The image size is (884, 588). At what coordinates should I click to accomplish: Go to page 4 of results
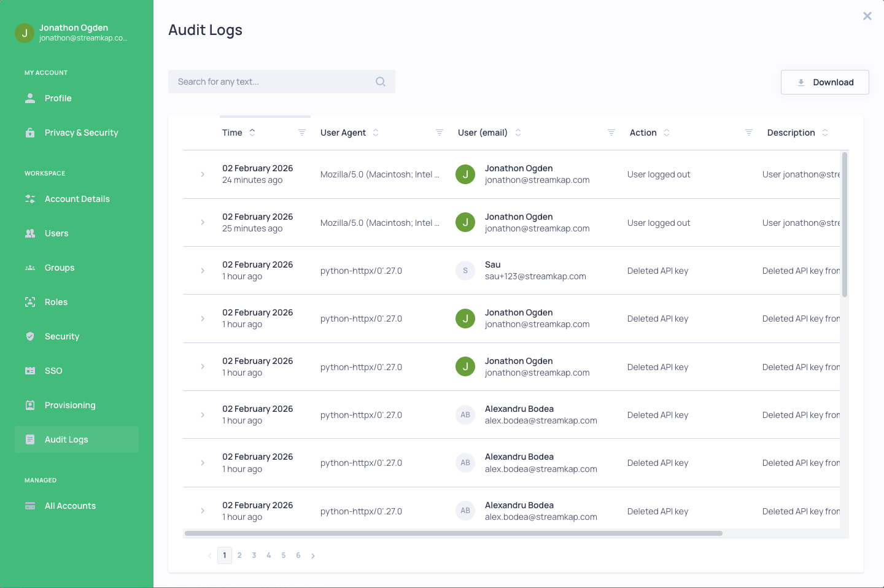click(x=269, y=555)
